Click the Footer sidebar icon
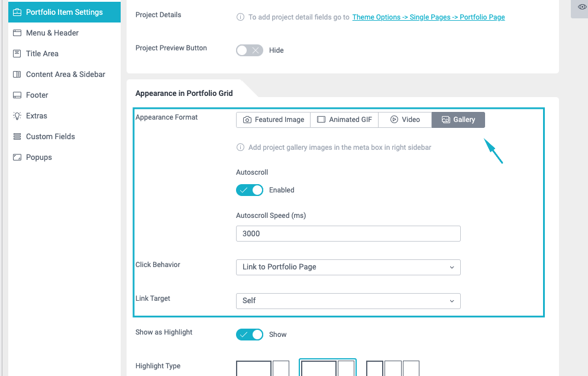Image resolution: width=588 pixels, height=376 pixels. (x=17, y=95)
